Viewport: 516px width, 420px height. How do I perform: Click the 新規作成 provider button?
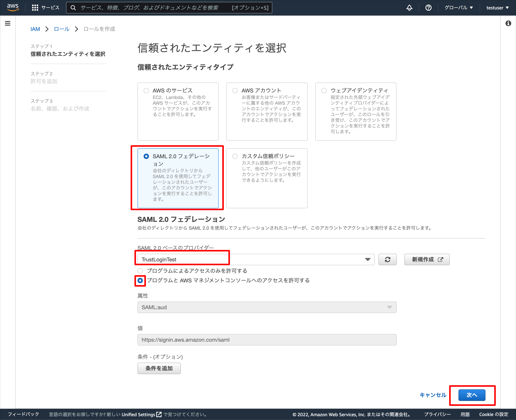point(427,259)
